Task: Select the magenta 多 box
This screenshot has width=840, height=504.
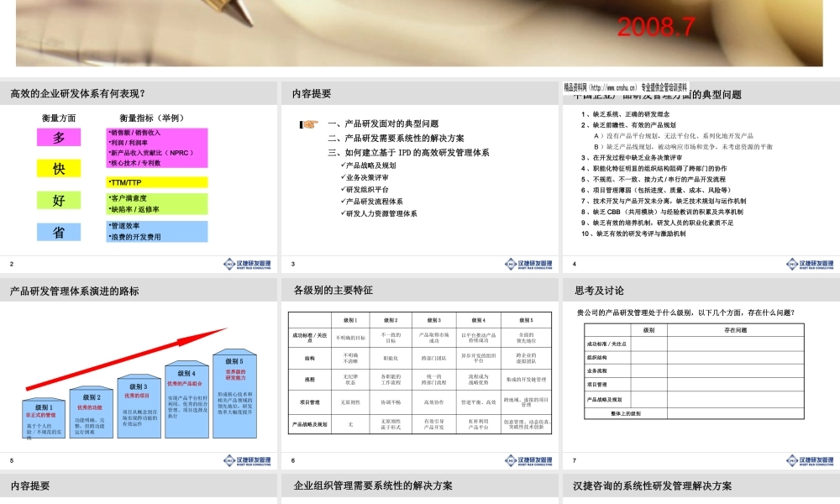Action: click(59, 138)
